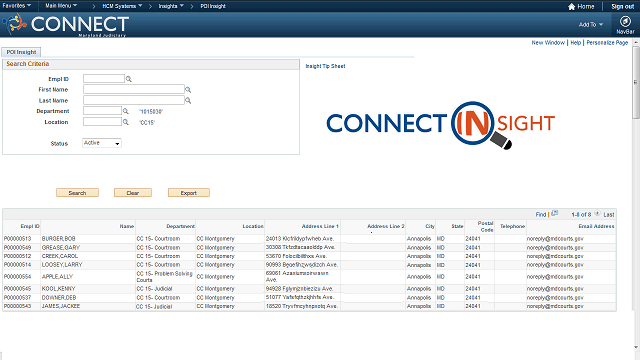
Task: Click the Last link in results grid
Action: click(609, 214)
